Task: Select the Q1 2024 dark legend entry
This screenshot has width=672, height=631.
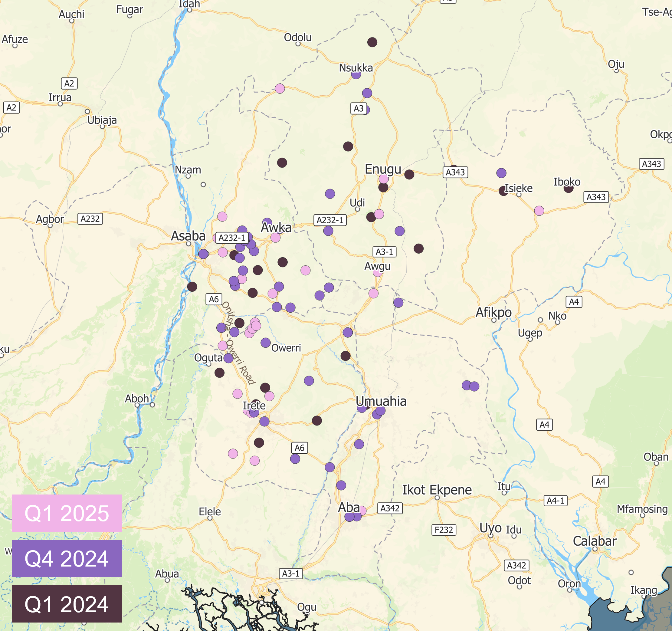Action: point(67,604)
